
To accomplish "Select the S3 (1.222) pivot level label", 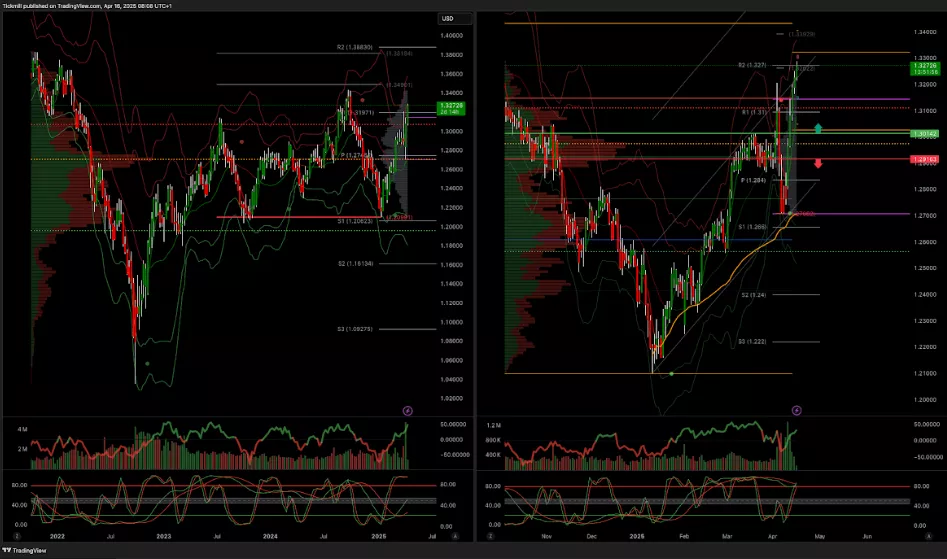I will pos(751,341).
